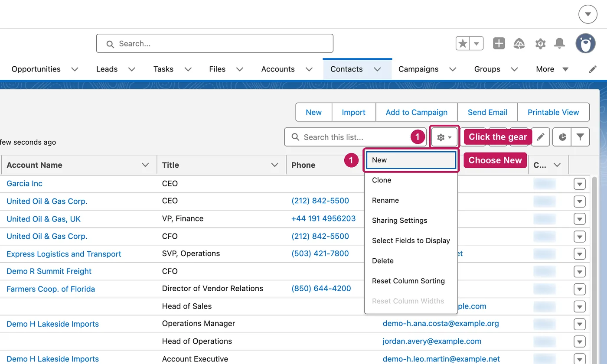Go to the Tasks tab
Image resolution: width=607 pixels, height=364 pixels.
(x=163, y=69)
